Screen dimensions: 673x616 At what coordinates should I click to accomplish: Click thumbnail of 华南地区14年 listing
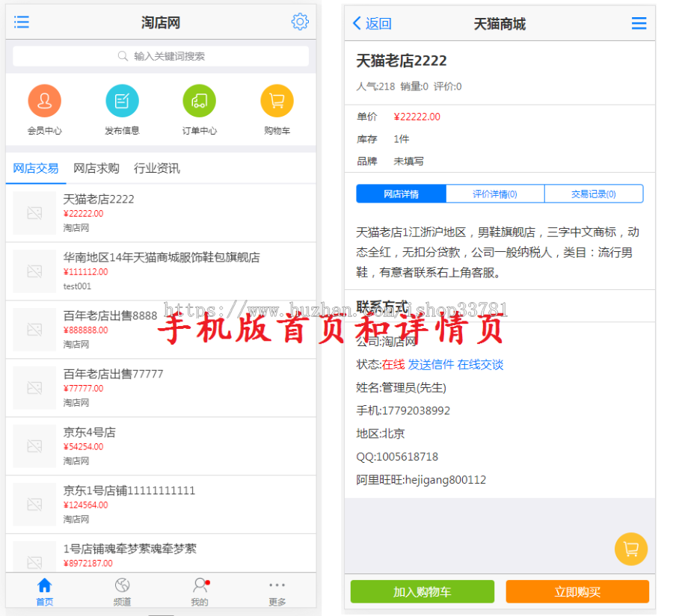click(34, 271)
